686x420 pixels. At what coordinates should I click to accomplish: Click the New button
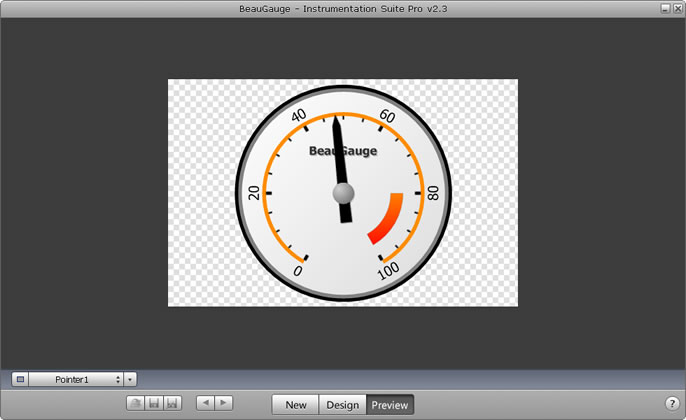pyautogui.click(x=296, y=405)
